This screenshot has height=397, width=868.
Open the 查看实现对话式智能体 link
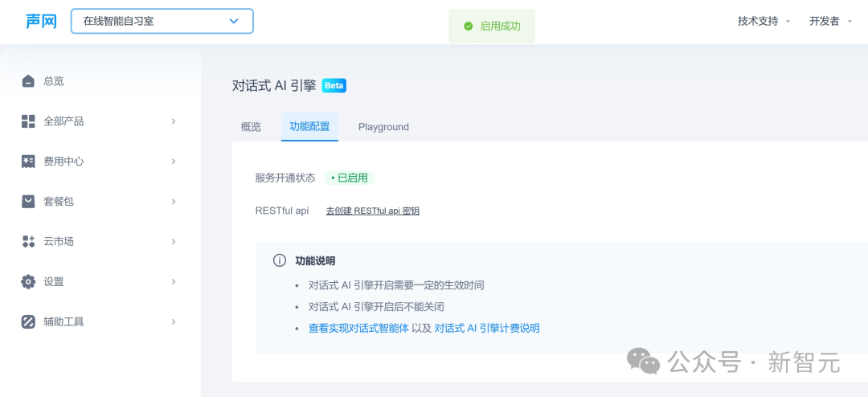point(358,329)
